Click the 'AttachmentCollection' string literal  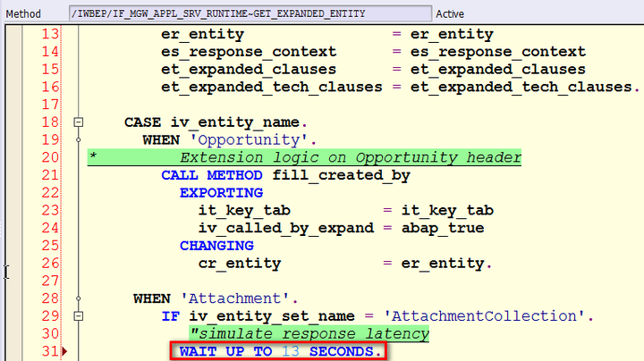tap(484, 316)
